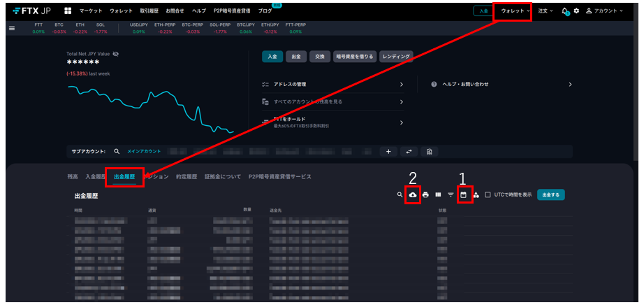Click the BTC ticker in price bar

click(x=59, y=28)
